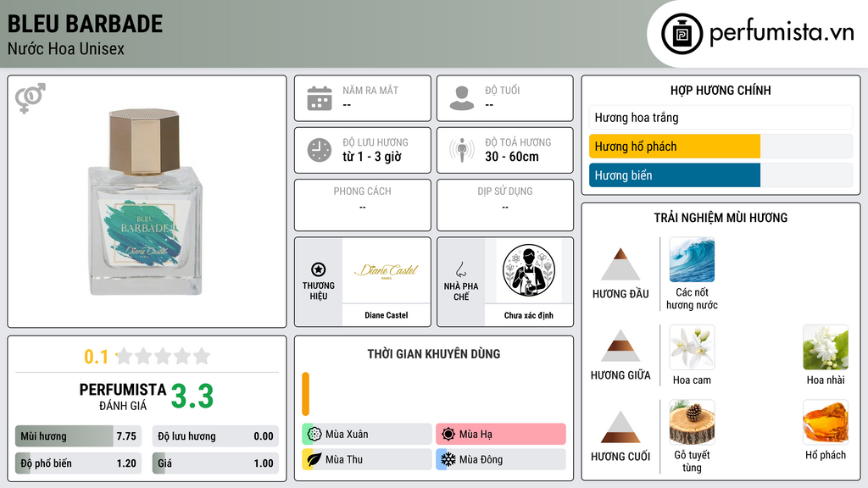The width and height of the screenshot is (868, 488).
Task: Click the Dịp sử dụng box
Action: [x=505, y=205]
